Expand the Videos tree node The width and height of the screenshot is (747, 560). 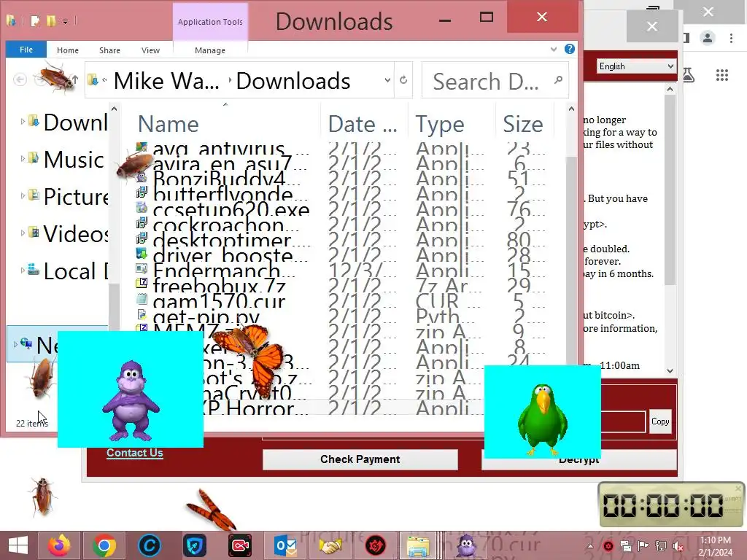23,233
